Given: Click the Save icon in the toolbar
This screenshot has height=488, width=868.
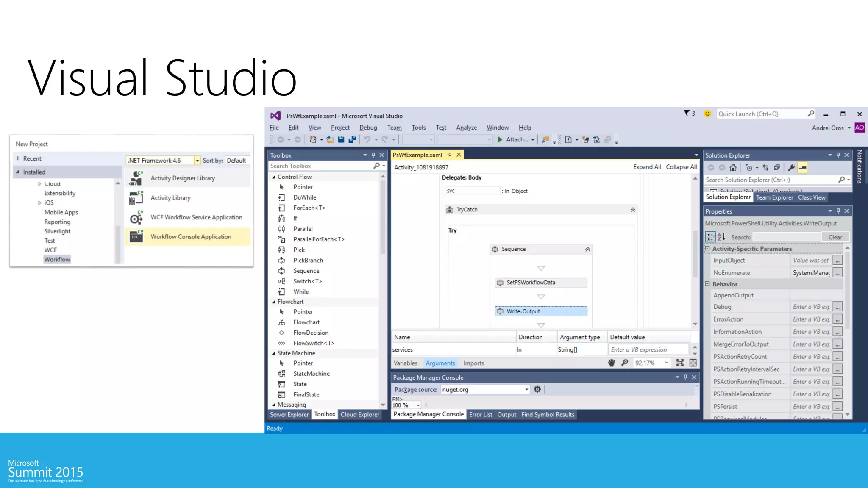Looking at the screenshot, I should pos(341,139).
